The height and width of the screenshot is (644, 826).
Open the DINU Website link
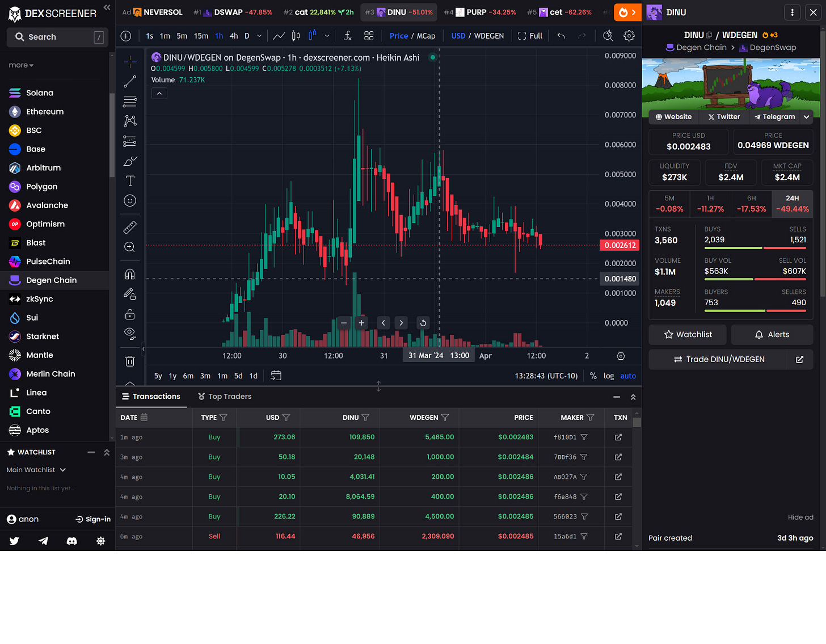coord(673,117)
